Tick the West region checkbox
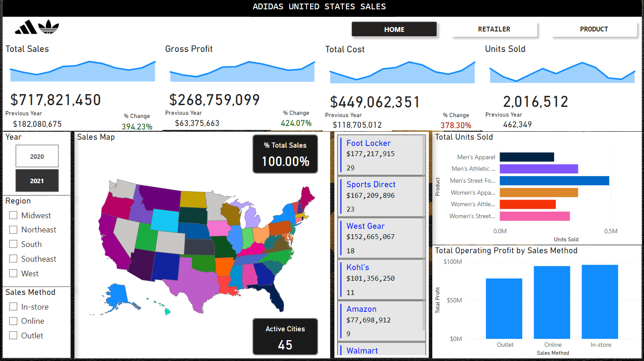This screenshot has height=361, width=644. pos(13,274)
